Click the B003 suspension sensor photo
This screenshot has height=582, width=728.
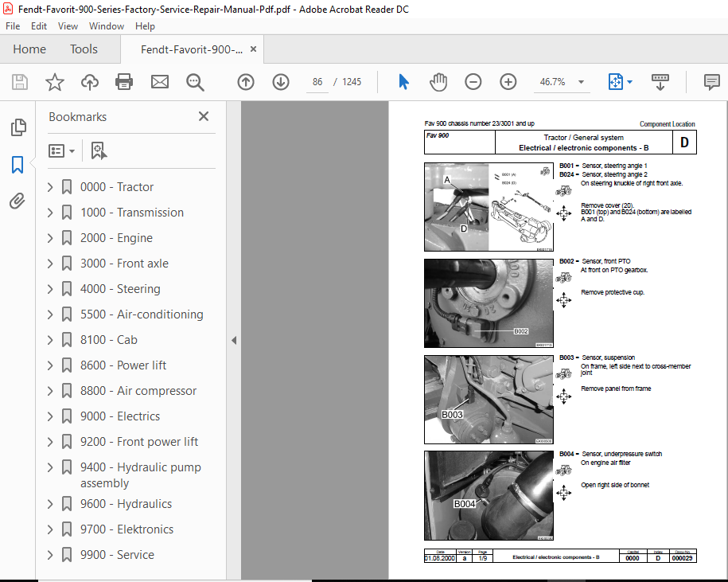(x=489, y=400)
